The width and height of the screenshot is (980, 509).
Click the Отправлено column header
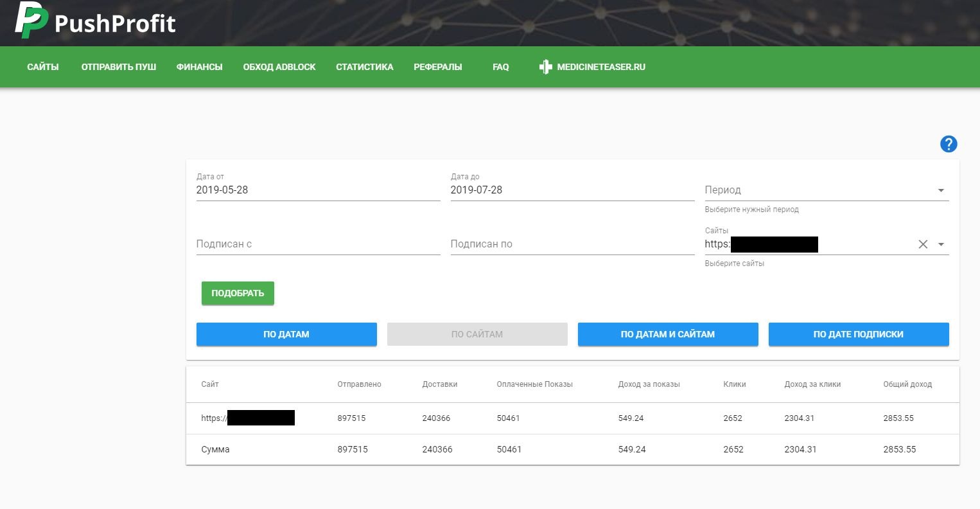click(359, 384)
